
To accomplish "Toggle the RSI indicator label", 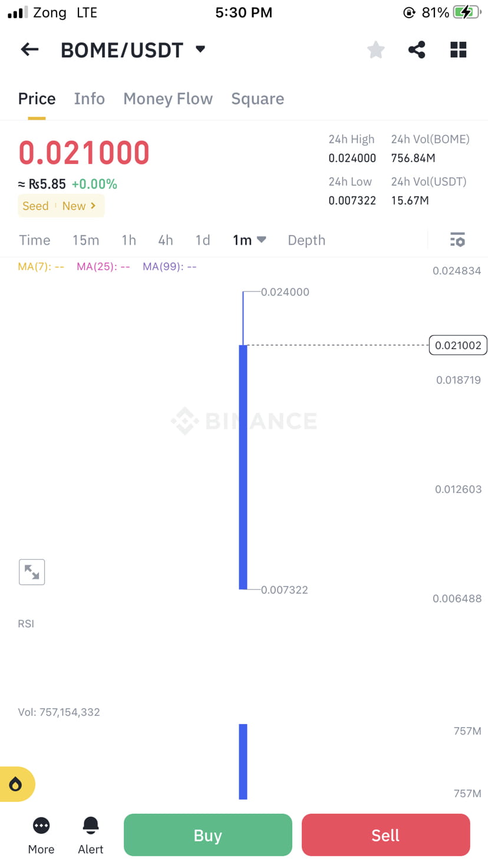I will 26,623.
